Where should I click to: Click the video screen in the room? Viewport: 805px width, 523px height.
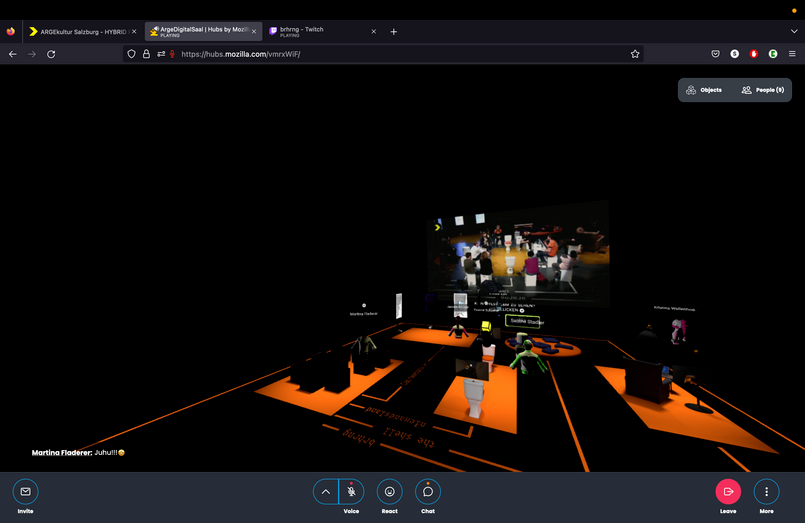click(515, 255)
